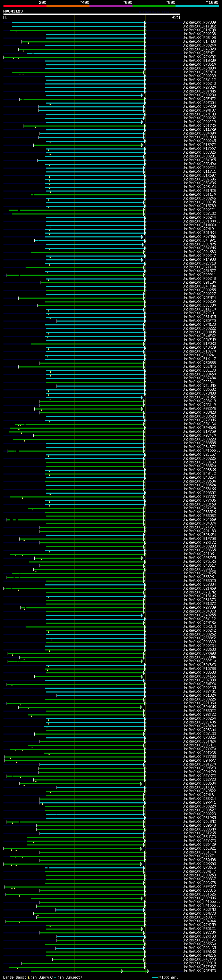Select hit UniRef100_Q5ENT2
Image resolution: width=222 pixels, height=980 pixels.
(199, 99)
